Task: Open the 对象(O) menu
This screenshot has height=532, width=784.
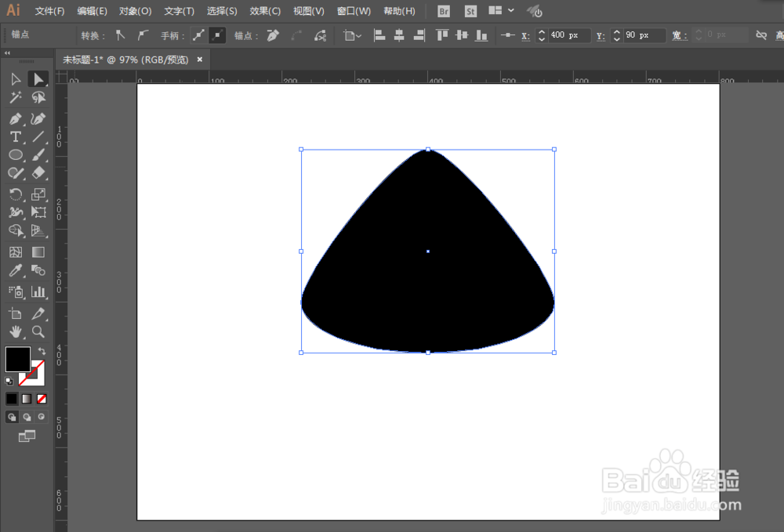Action: [135, 11]
